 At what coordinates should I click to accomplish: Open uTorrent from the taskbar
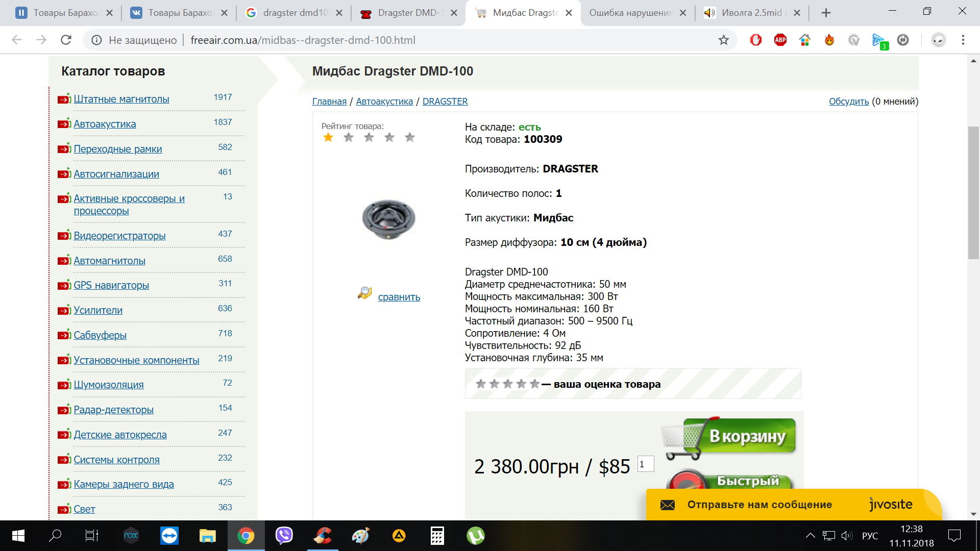475,535
